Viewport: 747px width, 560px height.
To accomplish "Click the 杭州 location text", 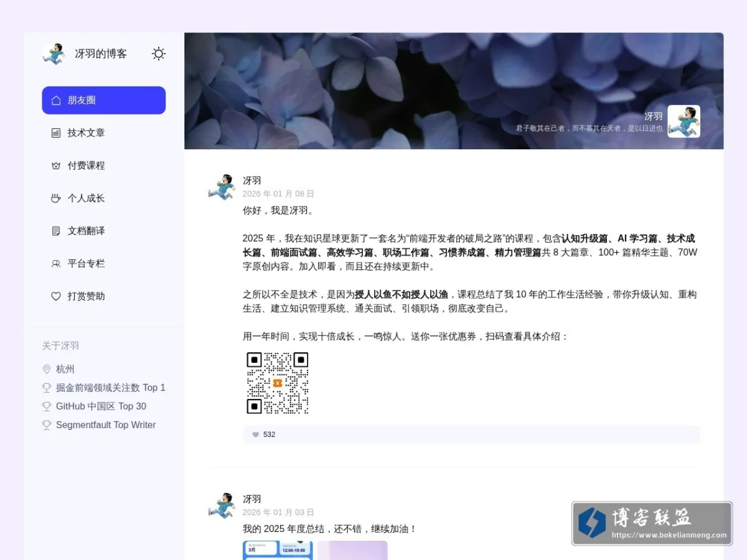I will (65, 369).
